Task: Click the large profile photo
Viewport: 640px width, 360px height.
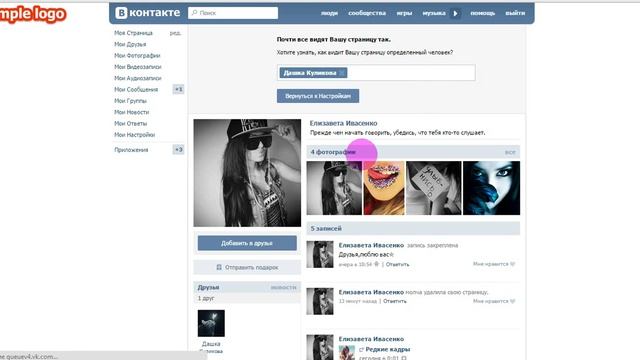Action: tap(247, 173)
